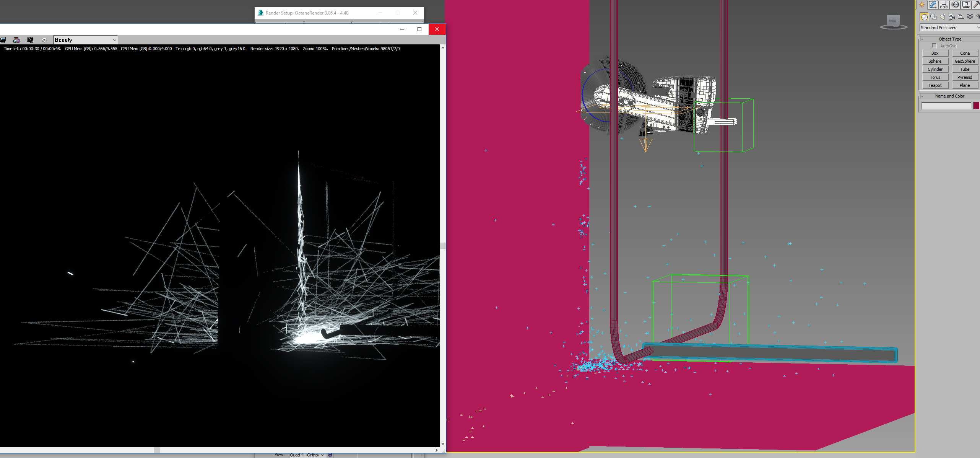
Task: Click the camera snapshot icon in render window
Action: click(x=30, y=40)
